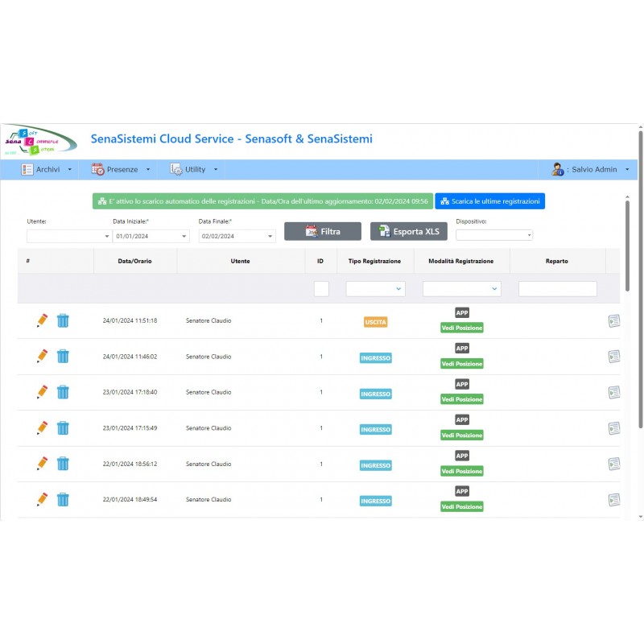Edit the 24/01/2024 11:46:02 record with pencil icon
644x644 pixels.
click(x=43, y=356)
